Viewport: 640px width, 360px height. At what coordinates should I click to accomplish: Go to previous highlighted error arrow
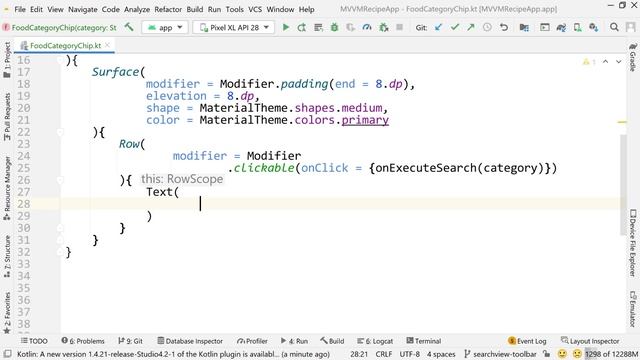point(606,62)
